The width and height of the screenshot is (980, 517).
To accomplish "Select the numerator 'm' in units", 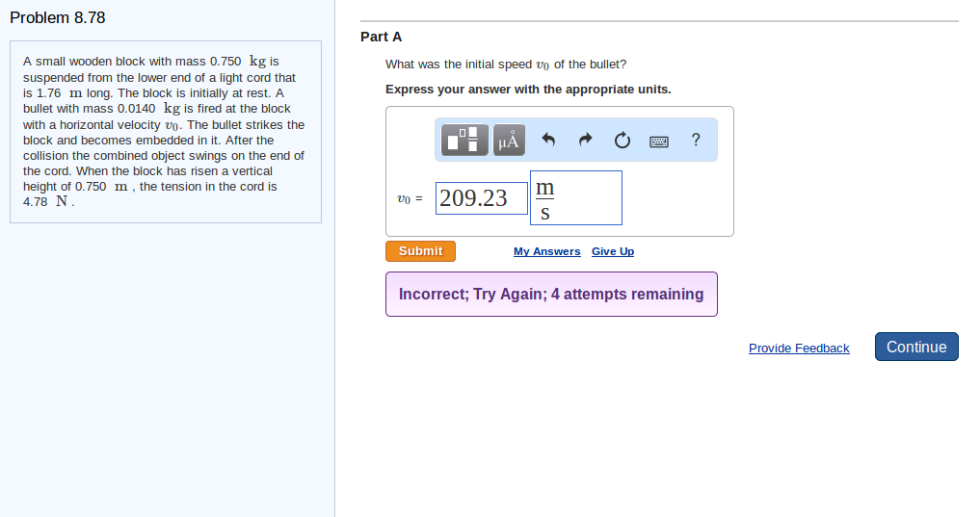I will coord(544,185).
